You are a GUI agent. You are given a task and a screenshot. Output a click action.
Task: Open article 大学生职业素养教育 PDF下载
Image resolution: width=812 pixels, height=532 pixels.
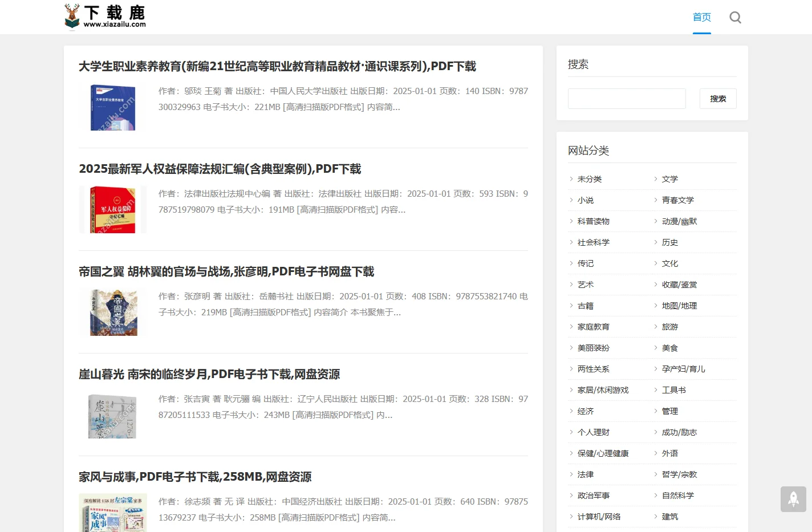tap(277, 66)
